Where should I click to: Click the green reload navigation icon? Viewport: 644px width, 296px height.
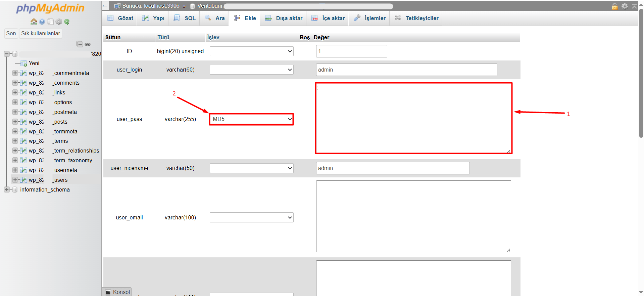(67, 22)
